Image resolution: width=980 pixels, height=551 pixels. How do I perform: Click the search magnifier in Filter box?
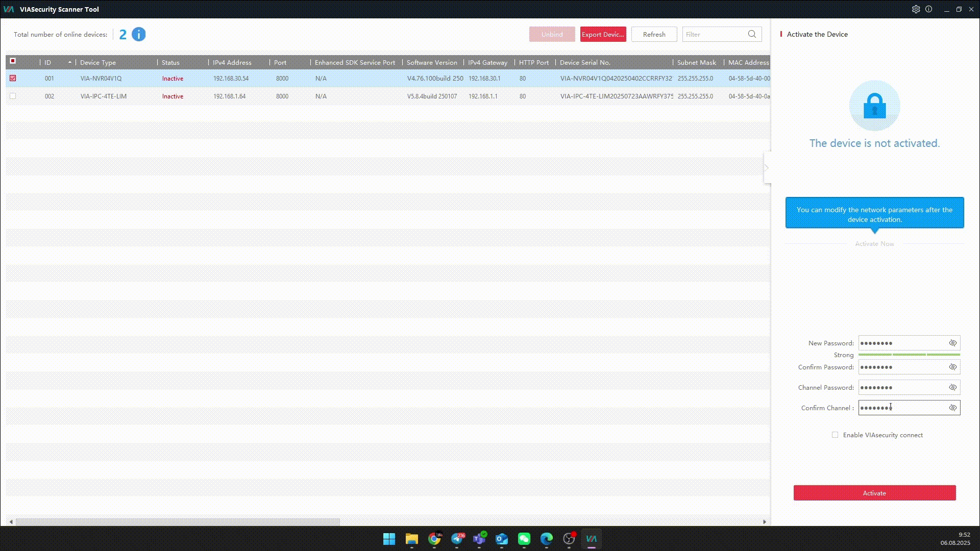click(x=752, y=34)
